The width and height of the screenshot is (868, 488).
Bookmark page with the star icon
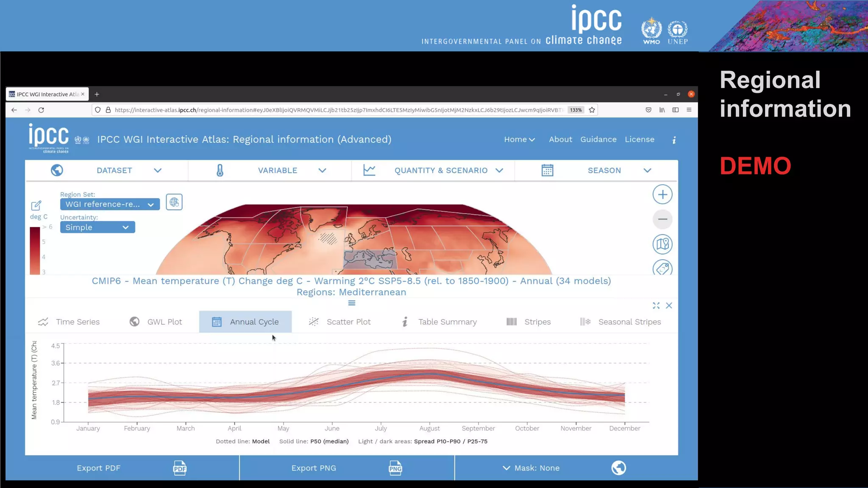[592, 110]
